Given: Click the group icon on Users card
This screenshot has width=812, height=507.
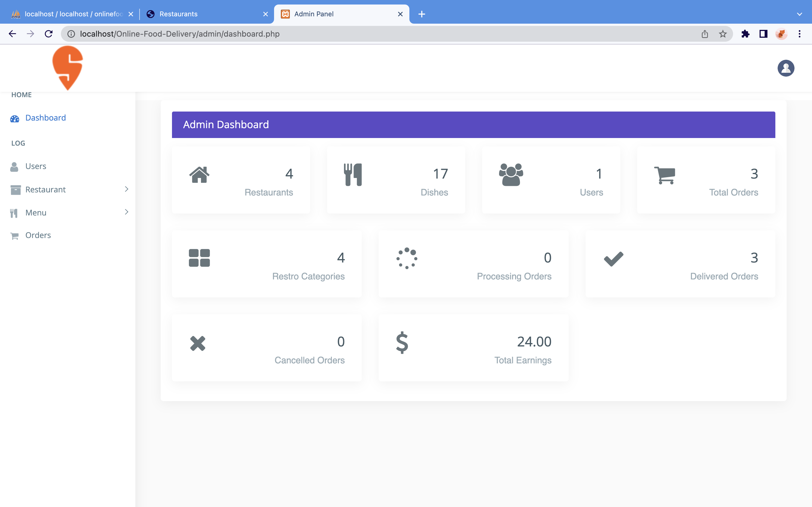Looking at the screenshot, I should pyautogui.click(x=511, y=174).
